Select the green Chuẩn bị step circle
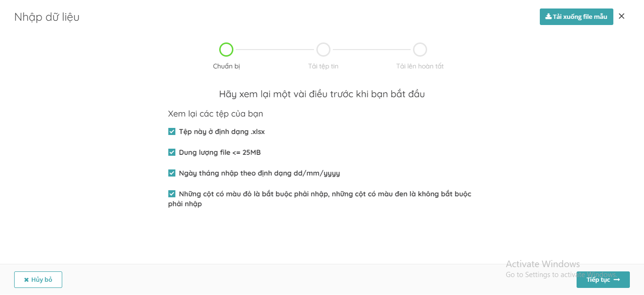This screenshot has width=644, height=295. pyautogui.click(x=226, y=50)
